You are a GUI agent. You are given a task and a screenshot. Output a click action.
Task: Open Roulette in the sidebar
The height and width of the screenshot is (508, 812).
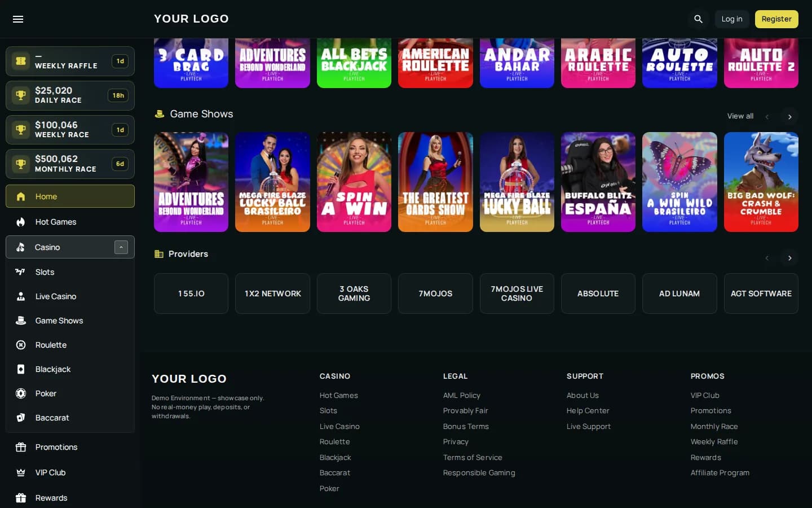(x=70, y=345)
